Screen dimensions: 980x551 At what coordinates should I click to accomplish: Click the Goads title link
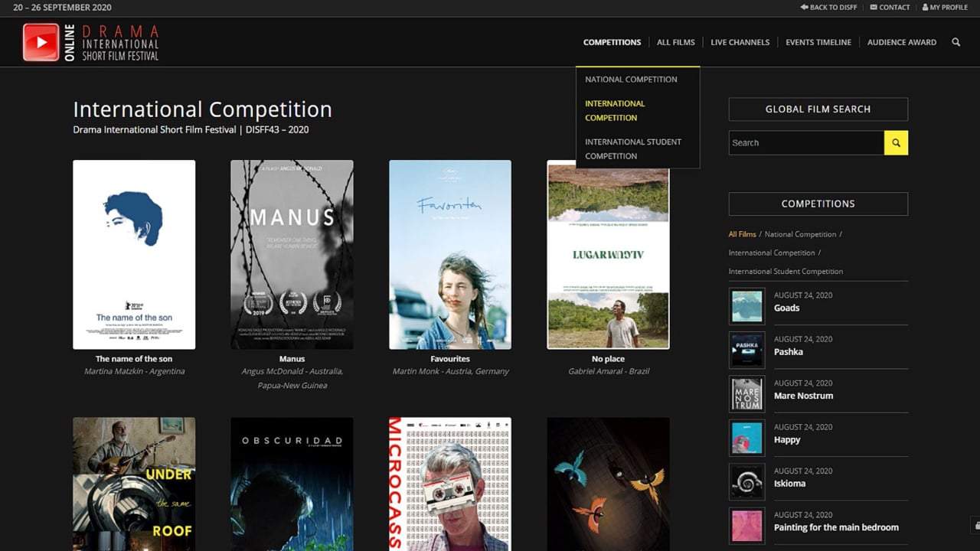(786, 308)
